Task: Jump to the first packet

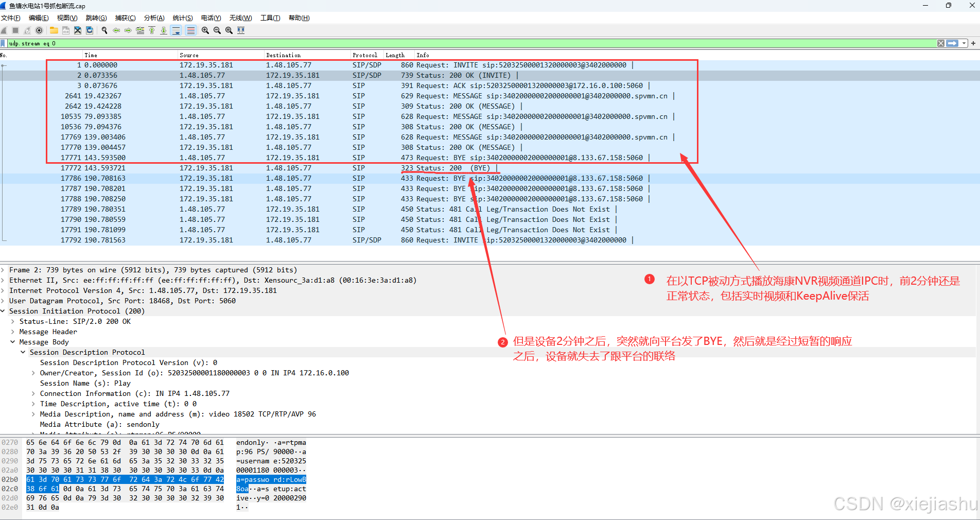Action: (x=152, y=30)
